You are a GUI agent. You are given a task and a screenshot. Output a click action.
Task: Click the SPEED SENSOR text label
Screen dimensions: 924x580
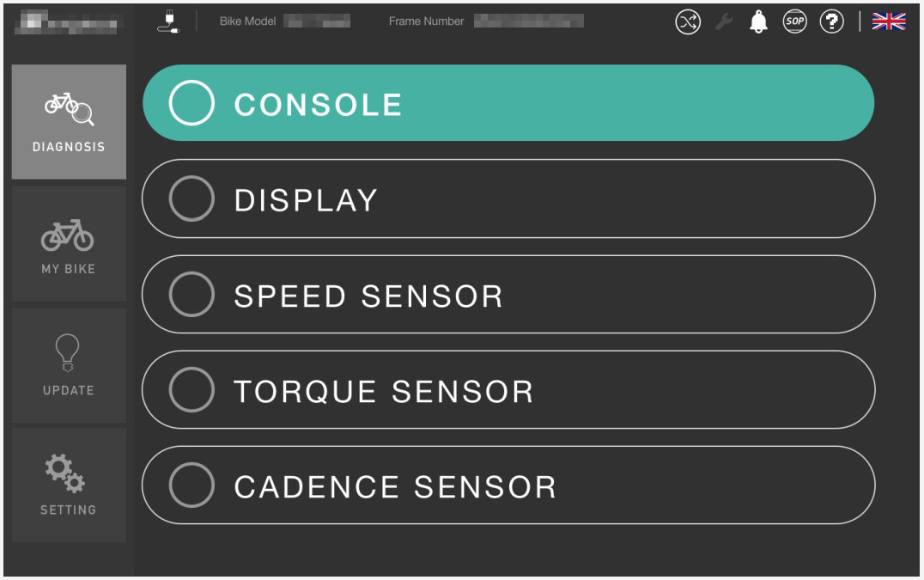pos(368,296)
